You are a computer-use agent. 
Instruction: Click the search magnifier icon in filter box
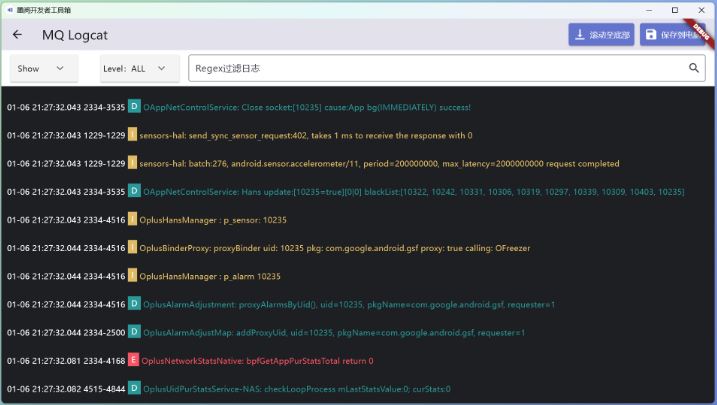(x=694, y=69)
